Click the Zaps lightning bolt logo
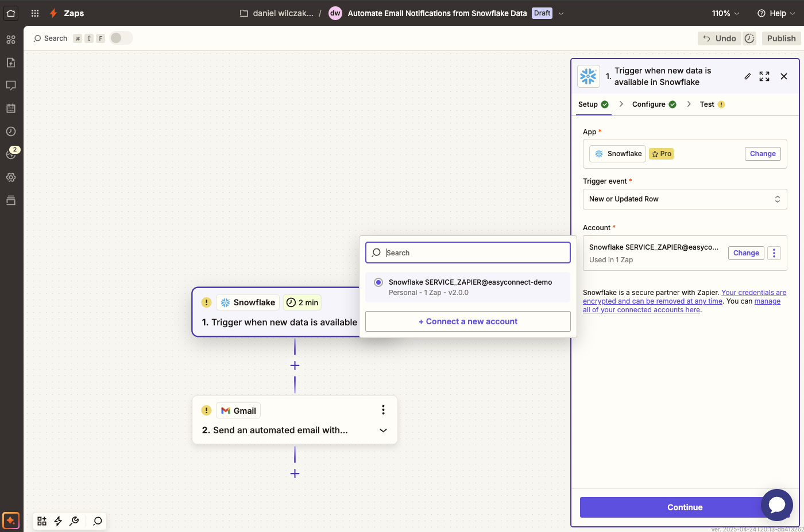 [x=53, y=13]
